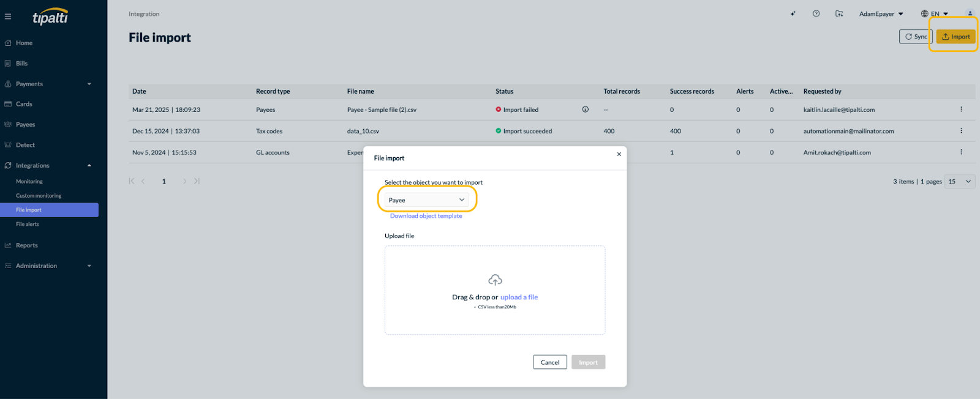This screenshot has width=980, height=399.
Task: Click the yellow Import button at top right
Action: coord(956,37)
